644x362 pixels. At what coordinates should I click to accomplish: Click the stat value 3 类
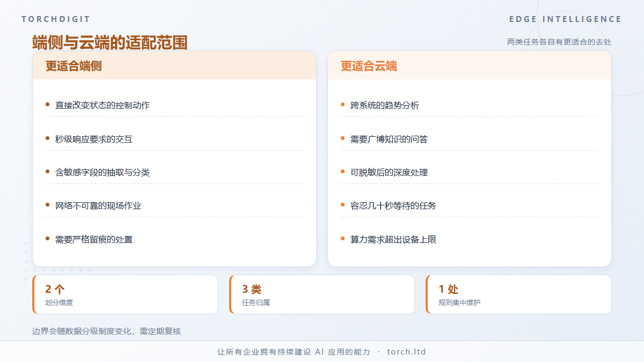[252, 289]
